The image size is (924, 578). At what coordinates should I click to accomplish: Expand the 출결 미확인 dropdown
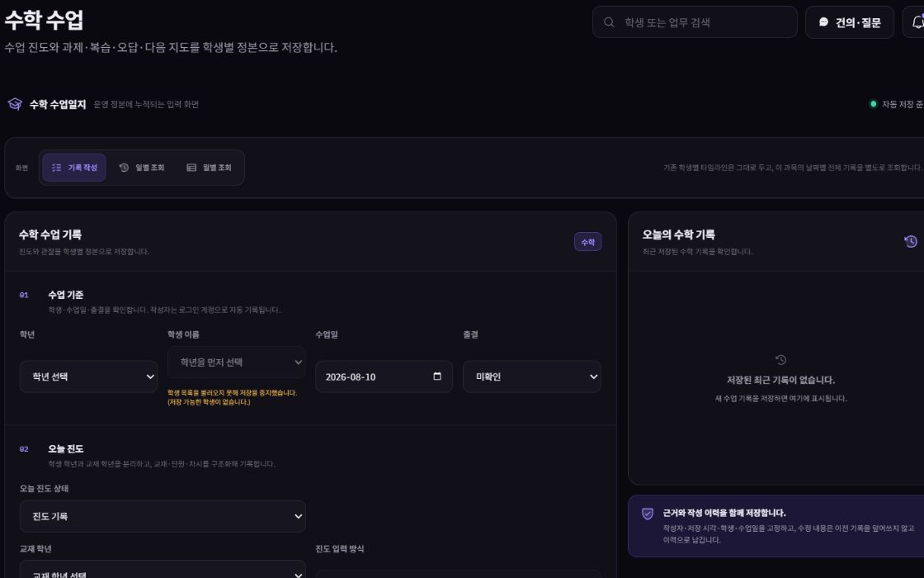(x=531, y=377)
